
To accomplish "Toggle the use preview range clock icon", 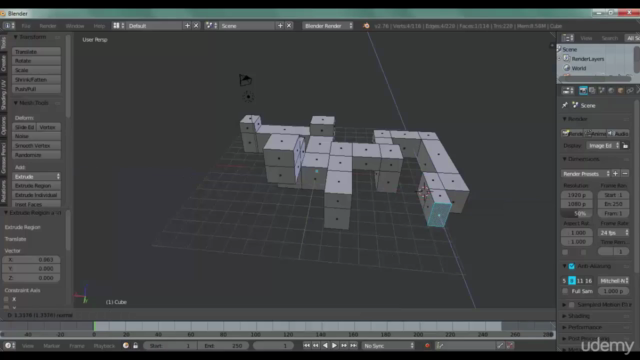I will click(x=126, y=346).
